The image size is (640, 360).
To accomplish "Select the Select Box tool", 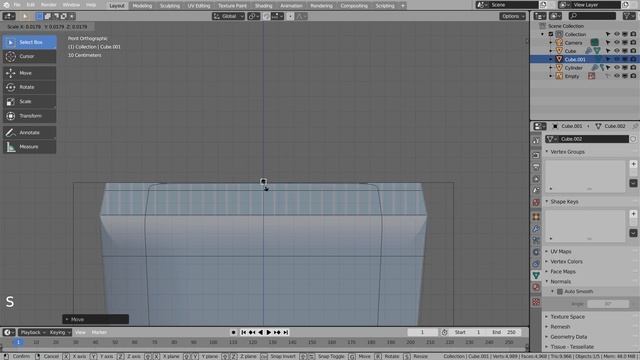I will (x=29, y=42).
